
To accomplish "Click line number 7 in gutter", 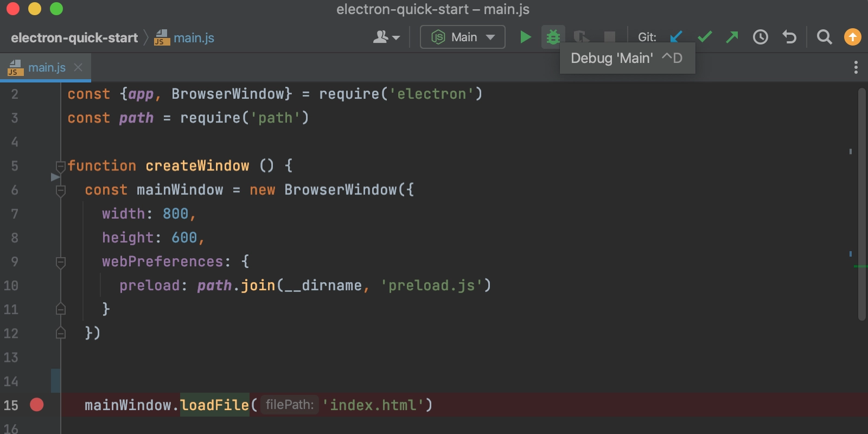I will click(15, 214).
